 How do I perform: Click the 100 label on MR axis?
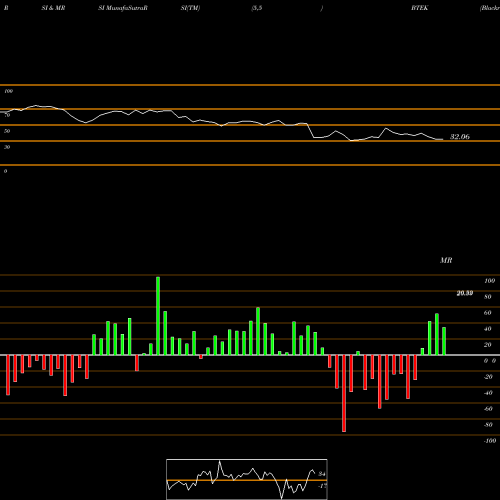[x=489, y=281]
